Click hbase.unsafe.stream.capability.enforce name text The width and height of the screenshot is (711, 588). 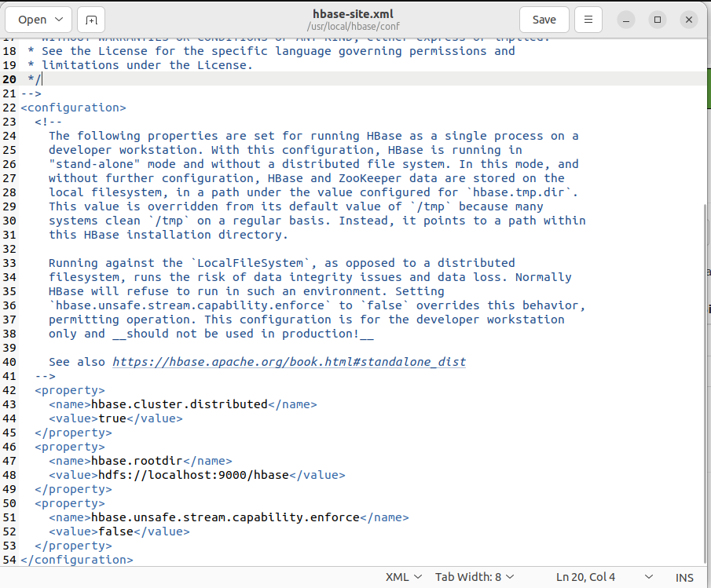[x=225, y=517]
